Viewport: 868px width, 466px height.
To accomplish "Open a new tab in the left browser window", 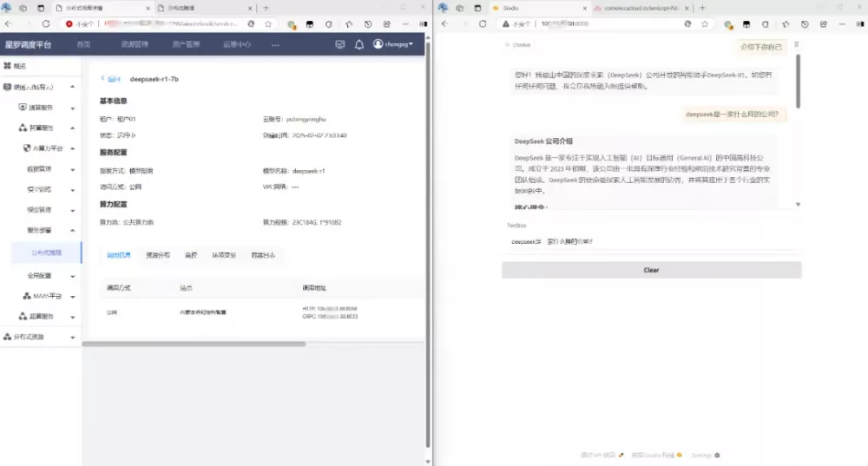I will pos(266,8).
